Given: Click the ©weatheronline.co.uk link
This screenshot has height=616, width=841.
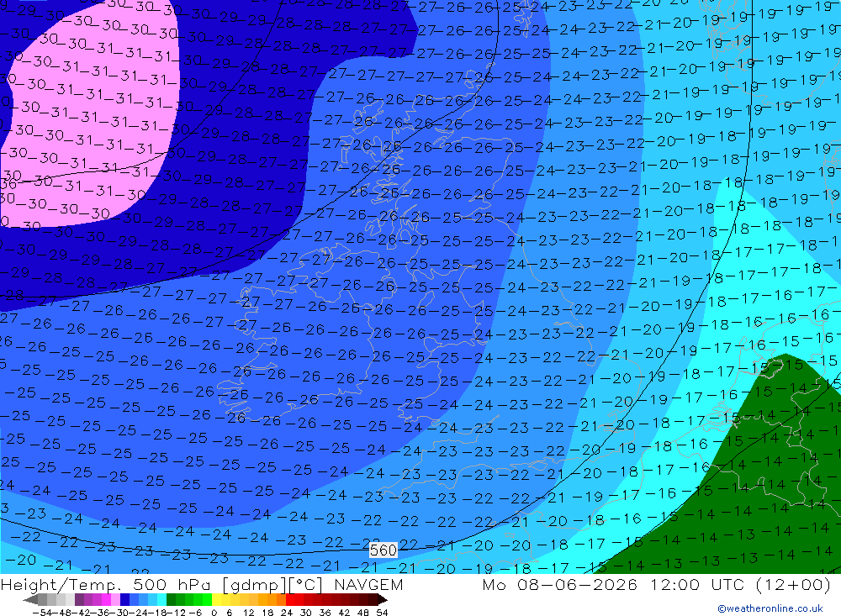Looking at the screenshot, I should click(x=770, y=608).
